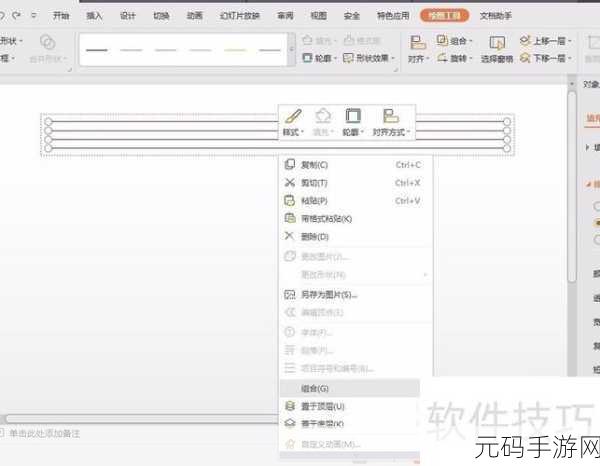Open the ribbon 对齐 dropdown arrow
This screenshot has height=466, width=600.
[x=428, y=59]
